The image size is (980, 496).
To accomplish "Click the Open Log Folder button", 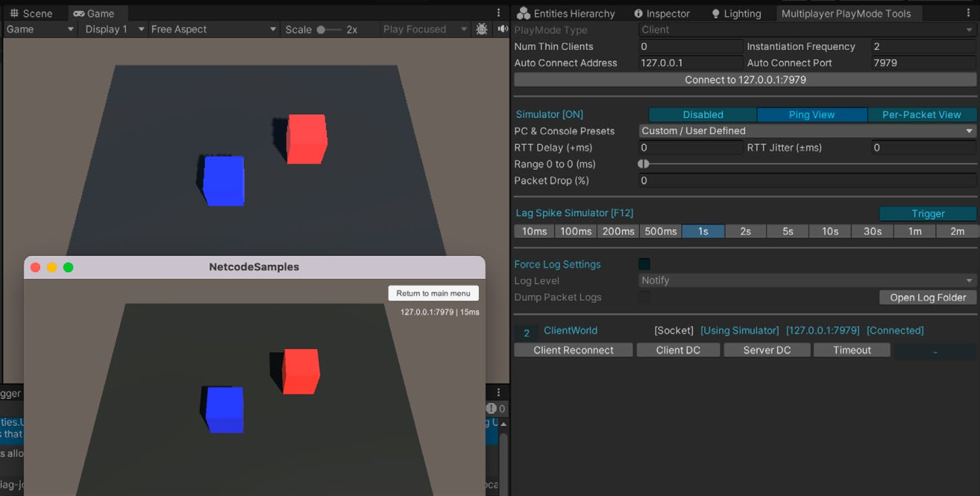I will pyautogui.click(x=928, y=297).
